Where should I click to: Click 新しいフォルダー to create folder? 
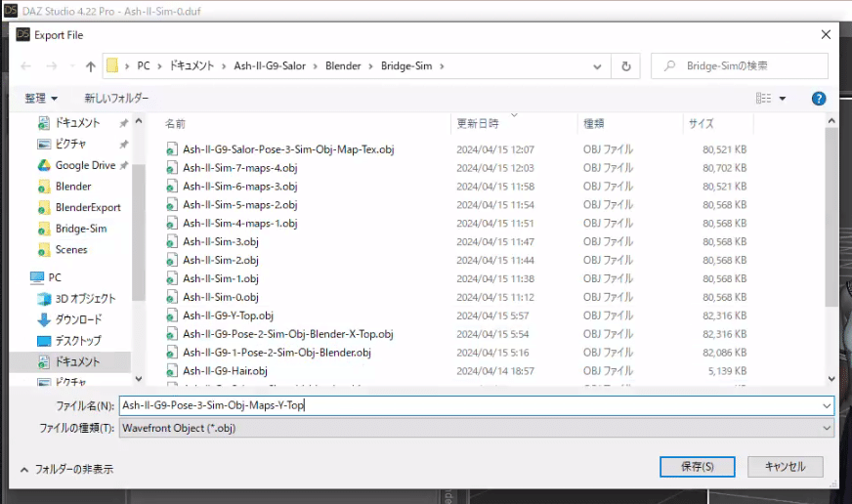[x=116, y=99]
